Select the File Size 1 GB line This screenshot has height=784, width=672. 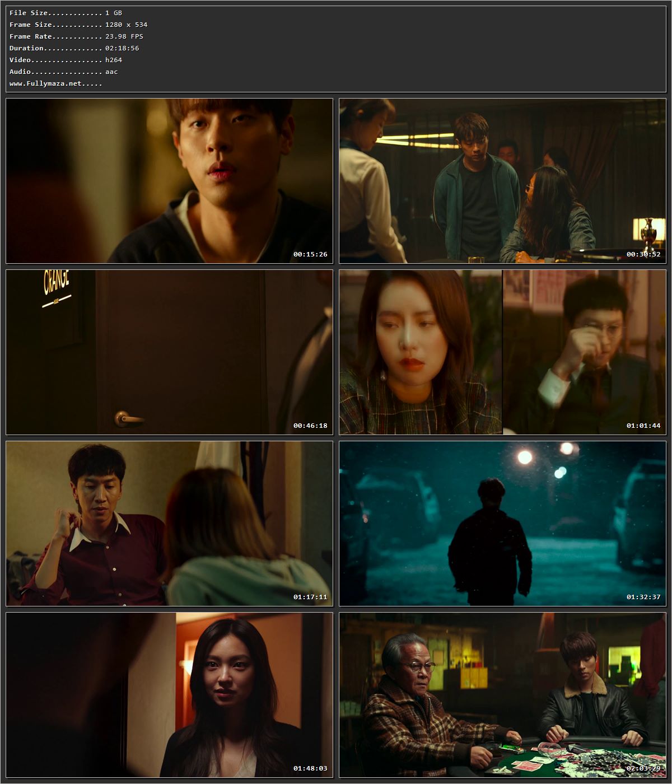click(x=66, y=13)
